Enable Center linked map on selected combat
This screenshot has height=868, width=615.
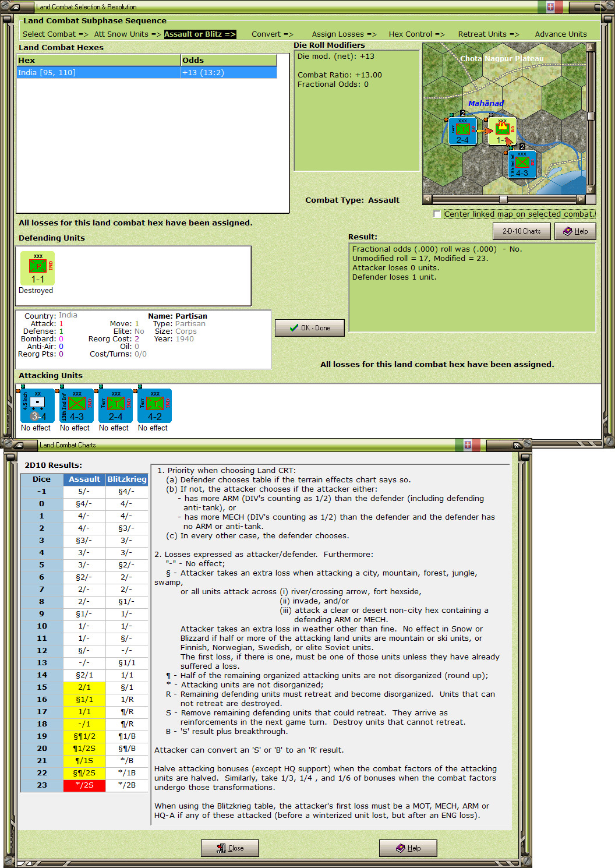point(437,214)
